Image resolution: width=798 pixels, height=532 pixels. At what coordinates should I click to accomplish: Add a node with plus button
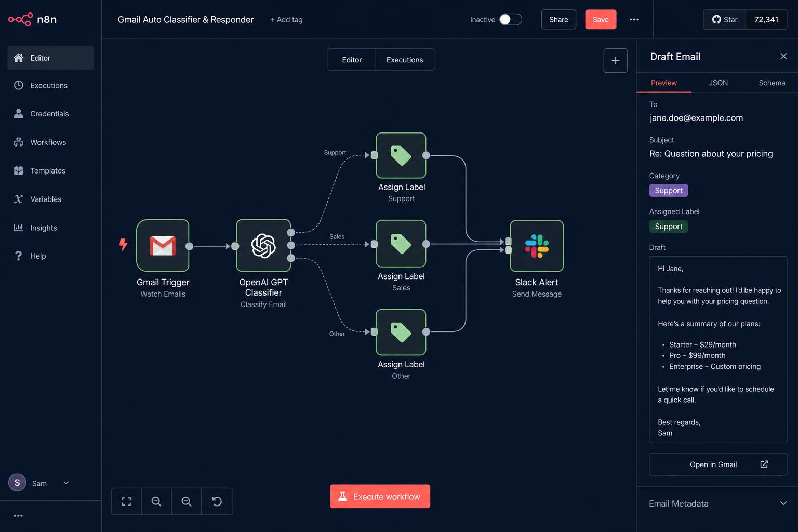[616, 61]
